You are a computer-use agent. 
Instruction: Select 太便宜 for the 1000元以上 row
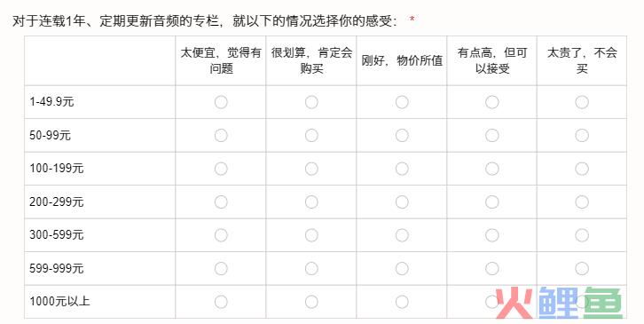221,302
